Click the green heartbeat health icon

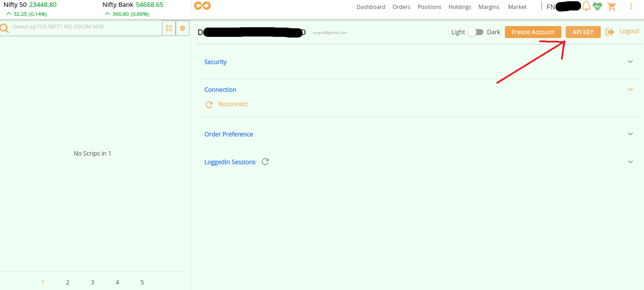coord(597,7)
